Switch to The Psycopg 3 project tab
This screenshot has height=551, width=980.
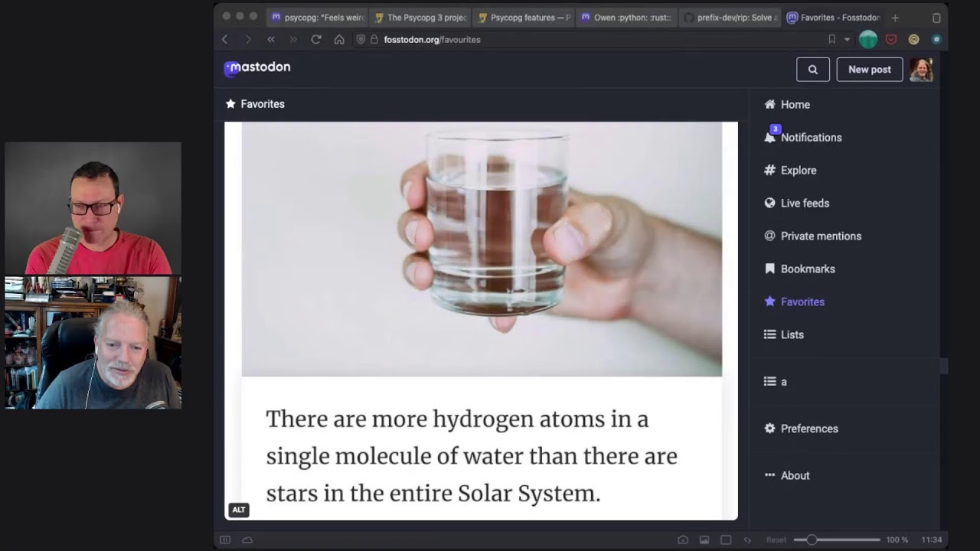pyautogui.click(x=420, y=18)
